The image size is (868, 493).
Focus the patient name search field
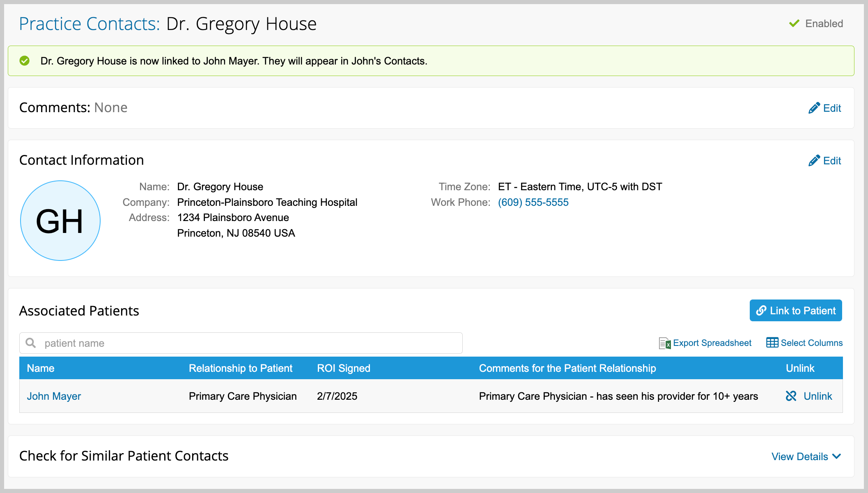pos(241,343)
